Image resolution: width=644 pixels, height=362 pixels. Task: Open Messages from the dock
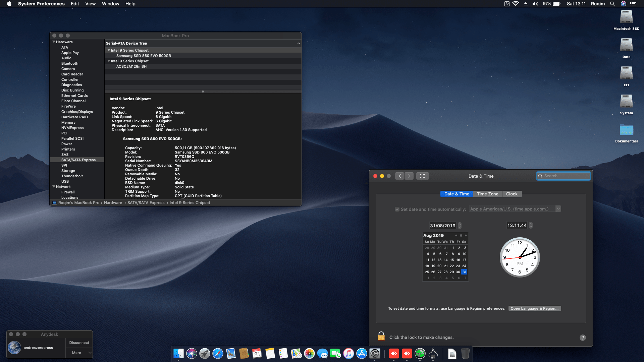pyautogui.click(x=322, y=353)
